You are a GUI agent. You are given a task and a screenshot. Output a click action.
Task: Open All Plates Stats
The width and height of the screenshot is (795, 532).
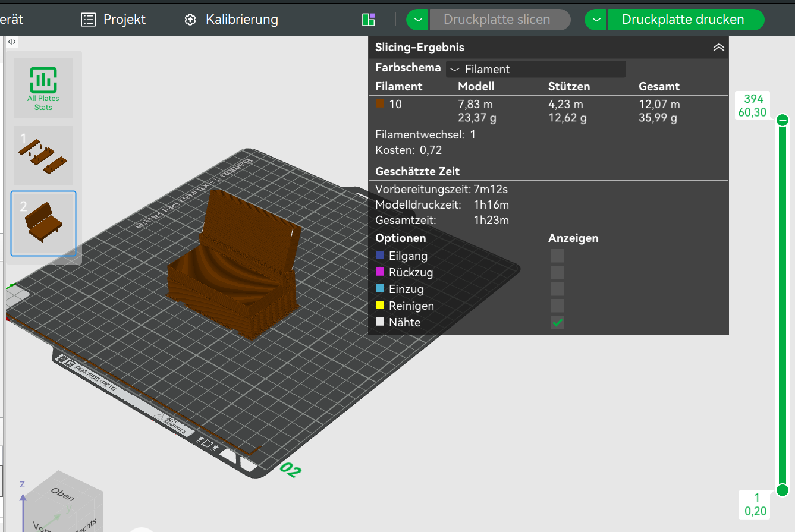(x=43, y=87)
